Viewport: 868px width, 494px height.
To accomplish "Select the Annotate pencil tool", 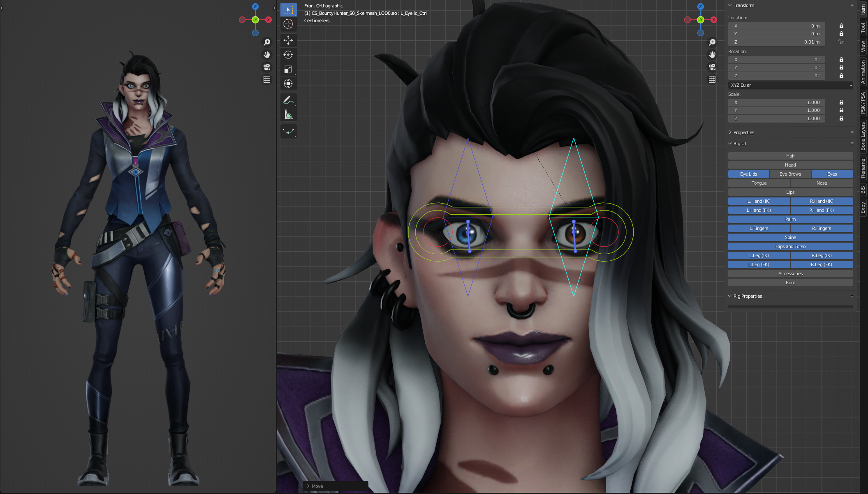I will (288, 100).
